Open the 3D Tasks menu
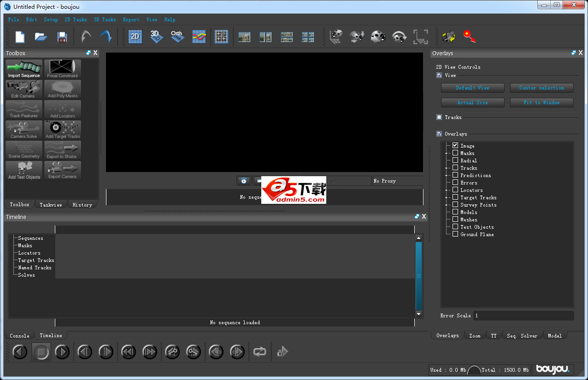Viewport: 588px width, 380px height. pos(105,19)
